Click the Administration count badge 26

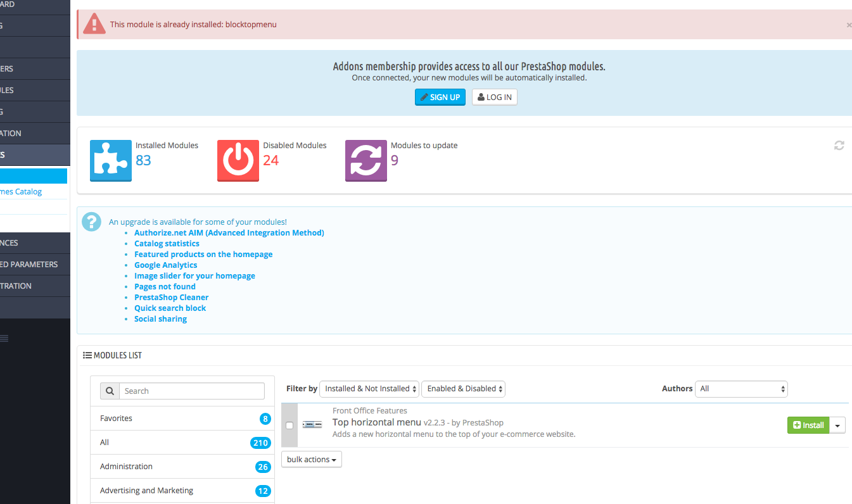(263, 467)
